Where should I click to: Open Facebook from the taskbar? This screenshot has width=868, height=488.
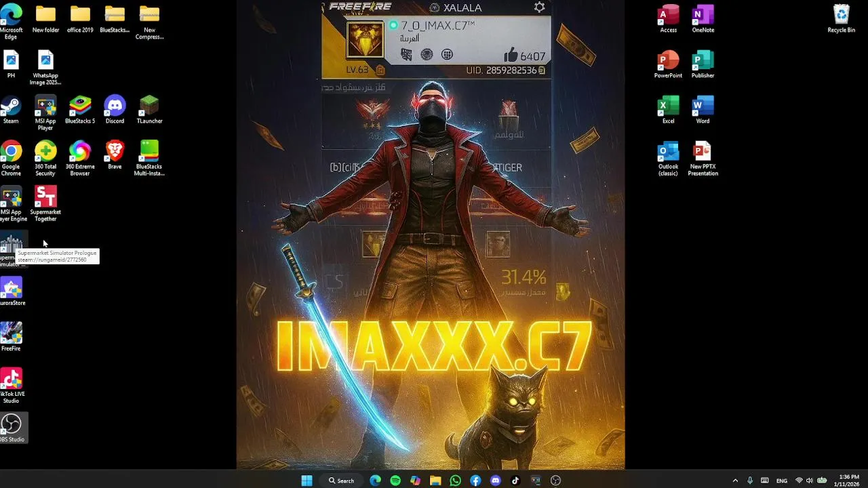(x=475, y=481)
